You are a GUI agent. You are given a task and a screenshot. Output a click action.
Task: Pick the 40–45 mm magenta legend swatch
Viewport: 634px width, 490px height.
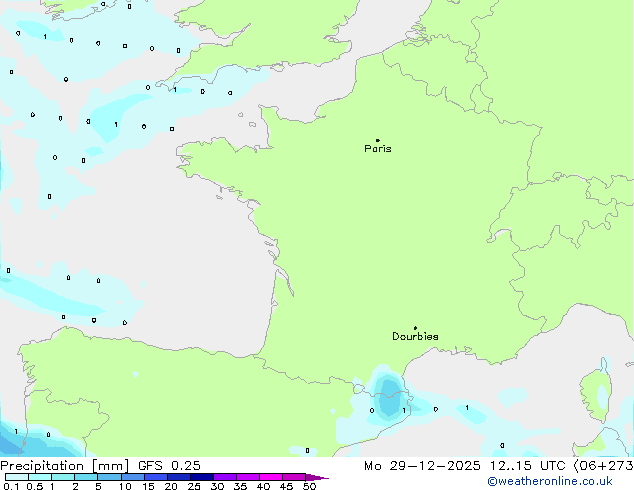tap(271, 477)
